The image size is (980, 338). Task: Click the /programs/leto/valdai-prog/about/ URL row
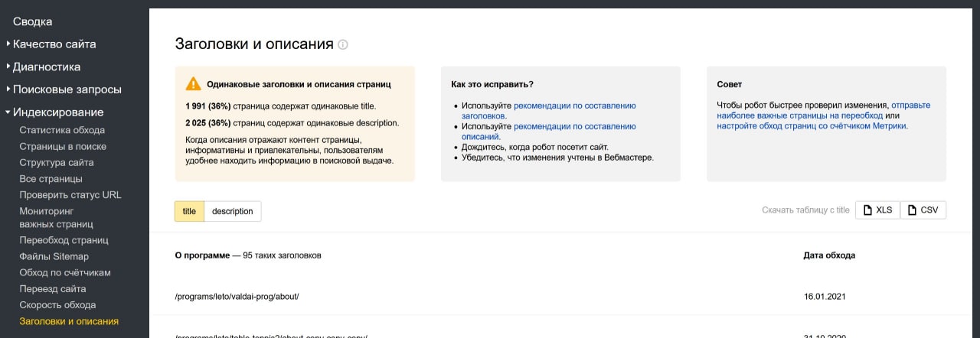tap(237, 296)
